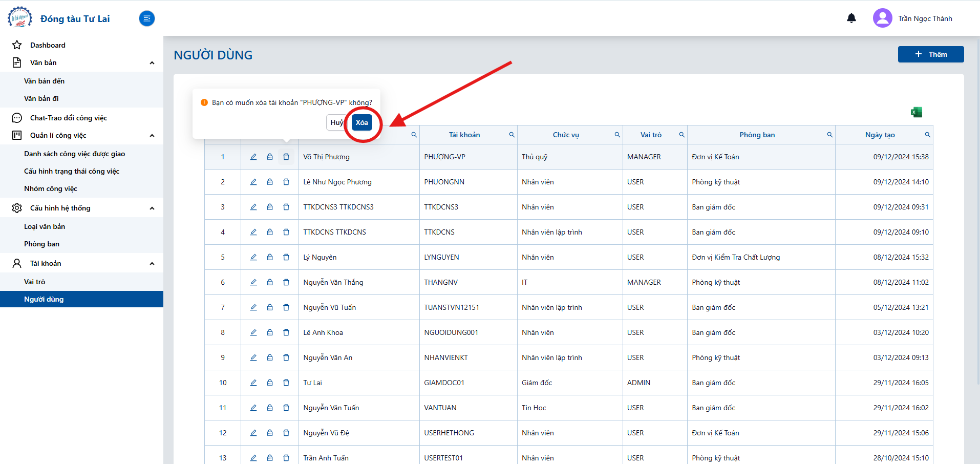Viewport: 980px width, 464px height.
Task: Click the Trần Ngọc Thành user name
Action: coord(925,18)
